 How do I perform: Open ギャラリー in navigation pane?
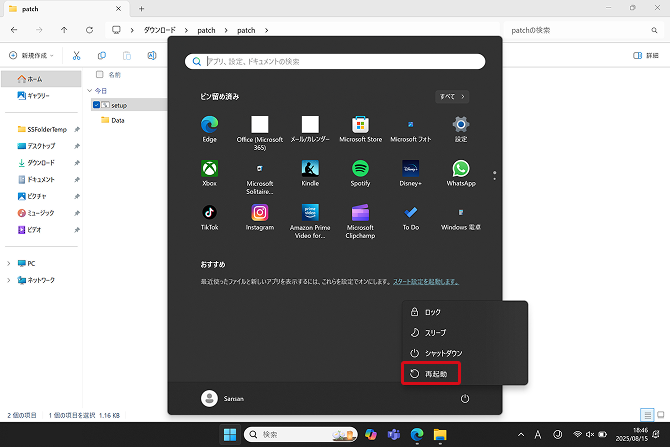tap(41, 96)
